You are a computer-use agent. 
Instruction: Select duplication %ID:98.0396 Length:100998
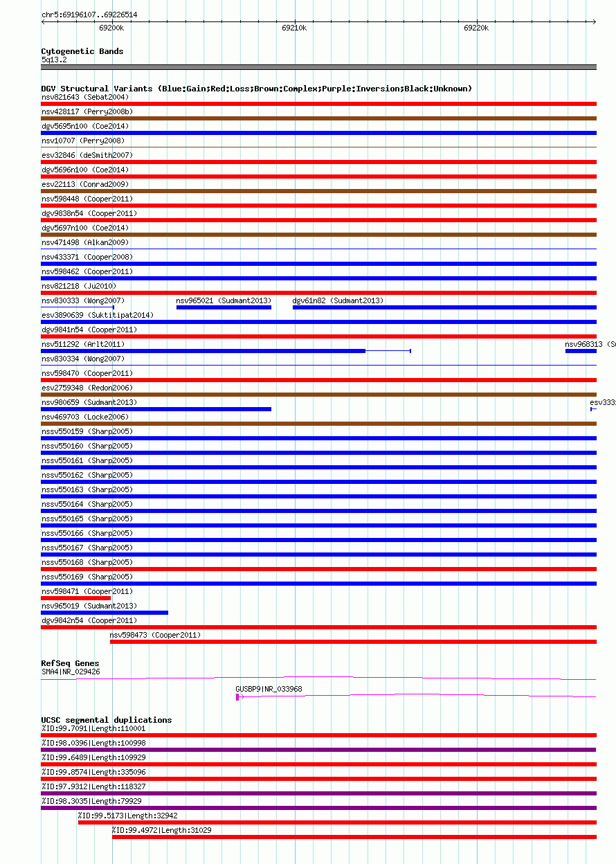click(93, 743)
